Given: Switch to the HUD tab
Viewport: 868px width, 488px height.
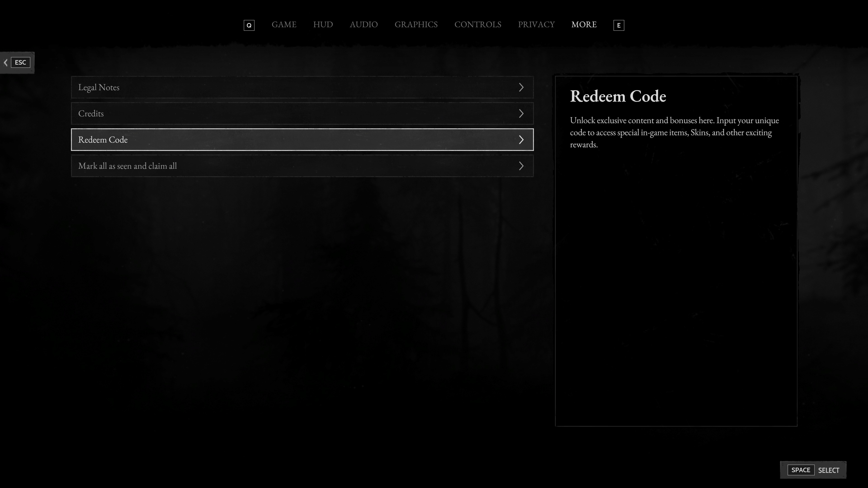Looking at the screenshot, I should (x=323, y=25).
